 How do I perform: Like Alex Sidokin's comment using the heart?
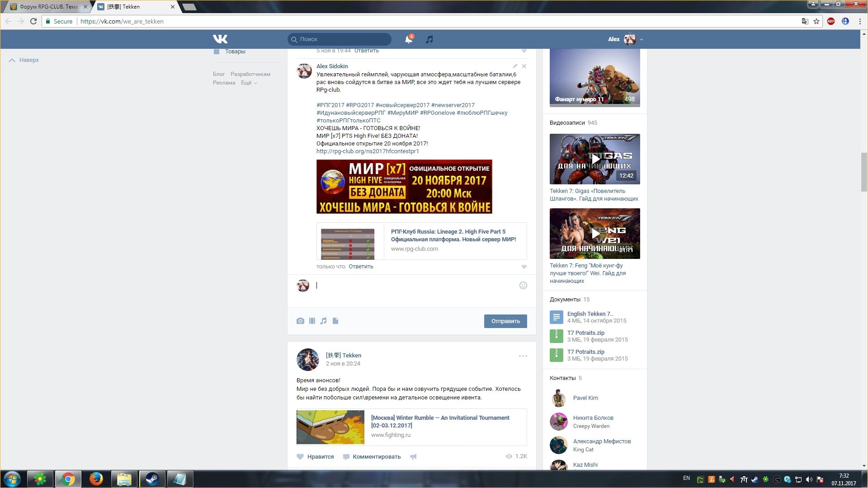[524, 267]
